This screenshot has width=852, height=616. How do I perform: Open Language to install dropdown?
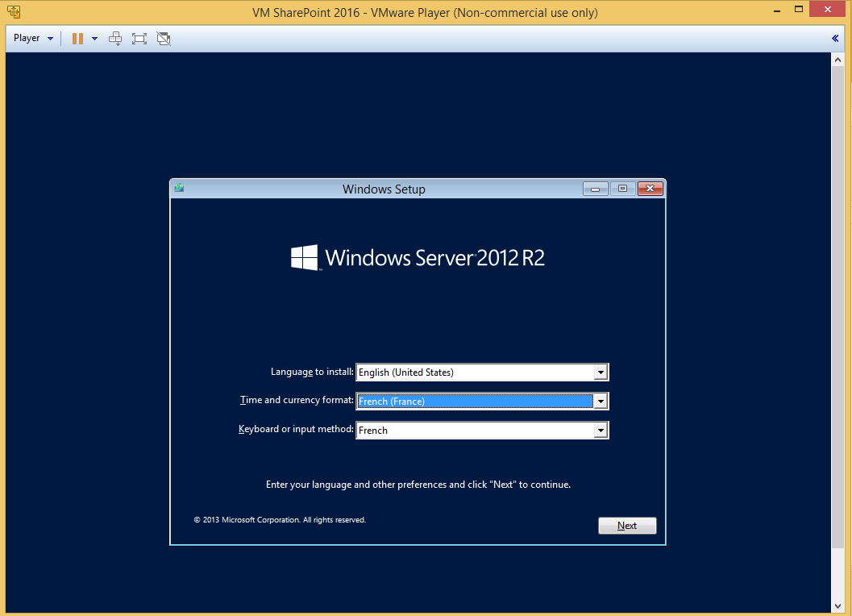601,373
